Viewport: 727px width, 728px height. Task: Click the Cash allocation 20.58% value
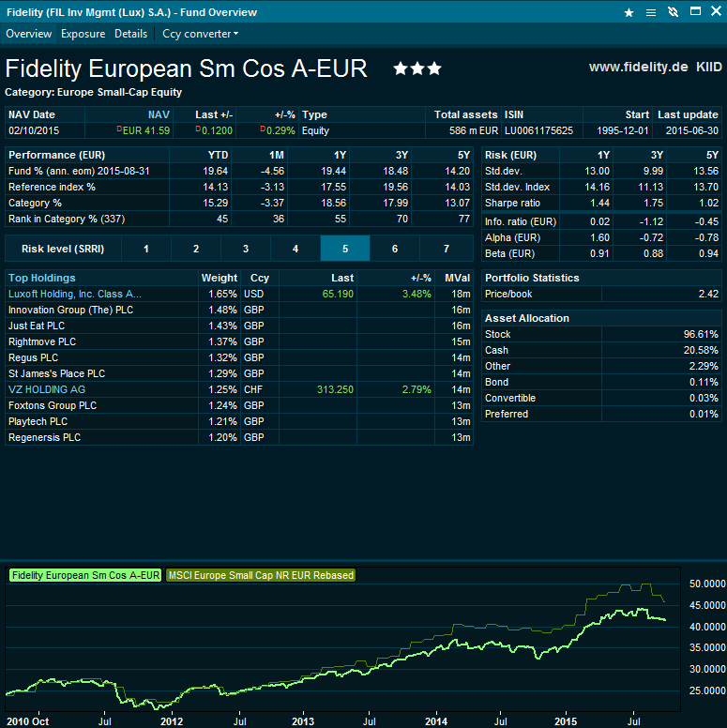pos(701,350)
